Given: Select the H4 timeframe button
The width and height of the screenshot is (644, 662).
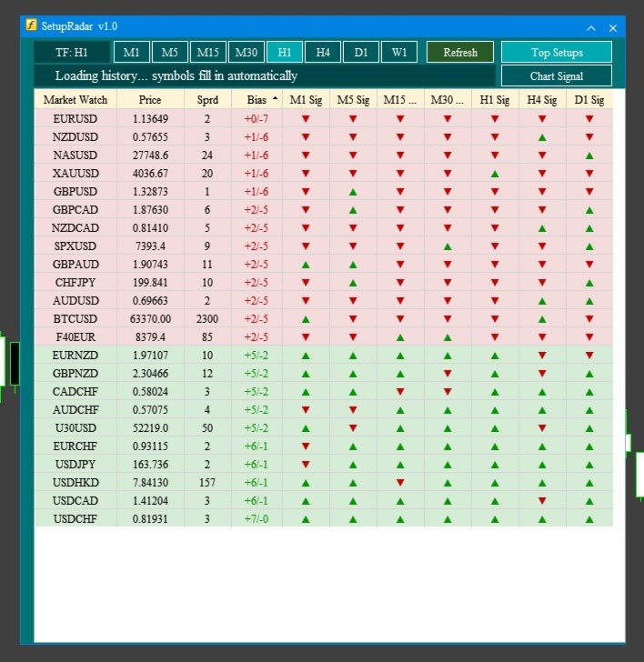Looking at the screenshot, I should tap(323, 53).
